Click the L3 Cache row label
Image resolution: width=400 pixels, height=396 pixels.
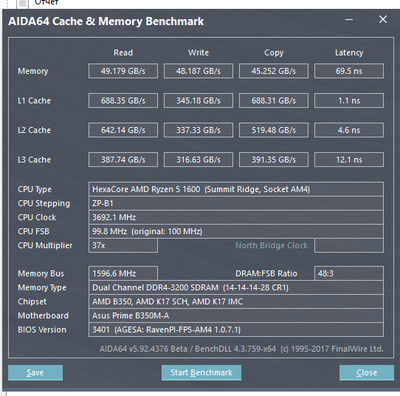click(x=34, y=160)
